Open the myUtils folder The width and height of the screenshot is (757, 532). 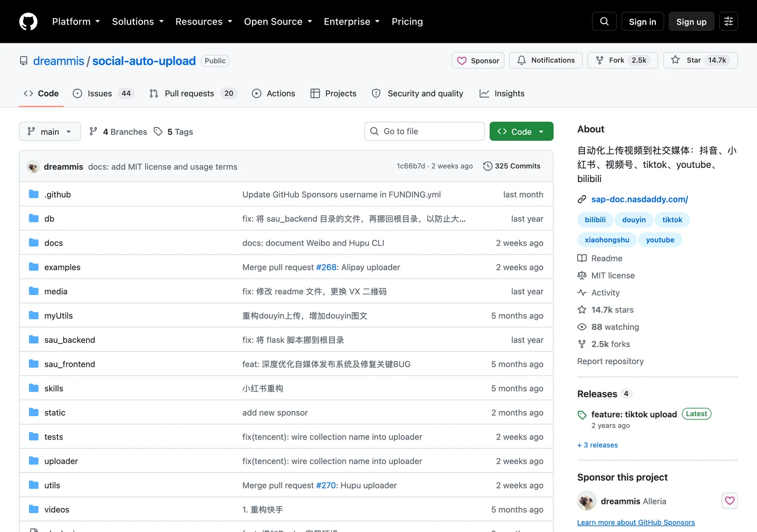point(59,316)
